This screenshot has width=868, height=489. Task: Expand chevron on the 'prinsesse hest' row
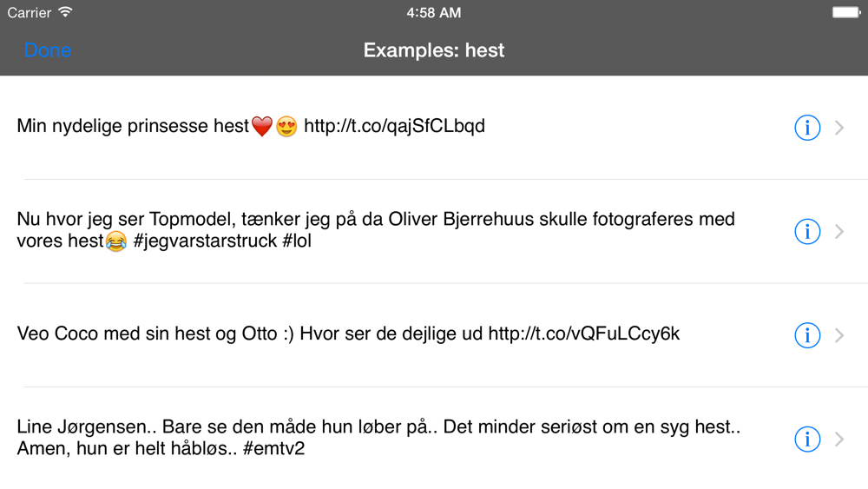[839, 128]
